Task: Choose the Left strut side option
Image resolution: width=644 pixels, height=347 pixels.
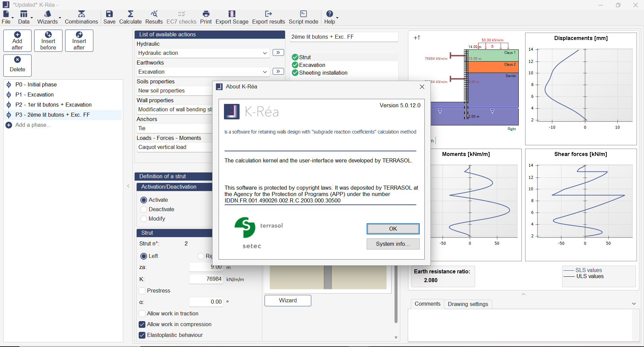Action: point(144,256)
